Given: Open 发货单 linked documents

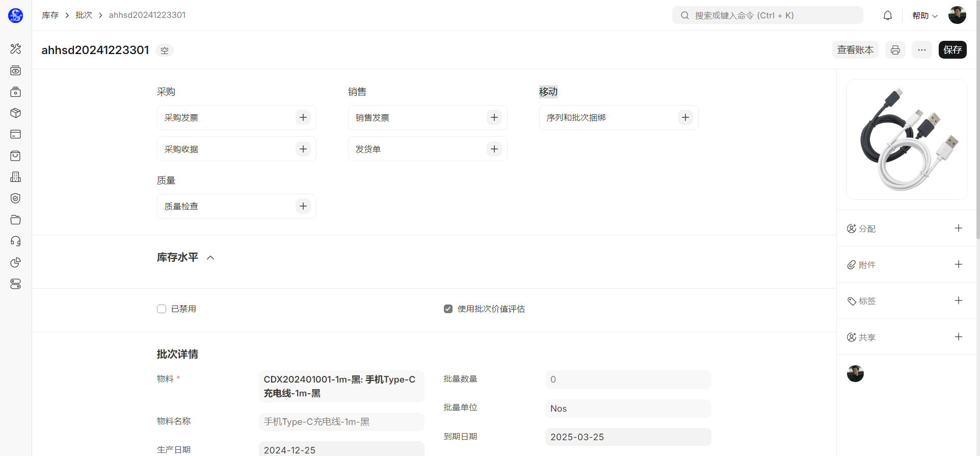Looking at the screenshot, I should pos(368,149).
